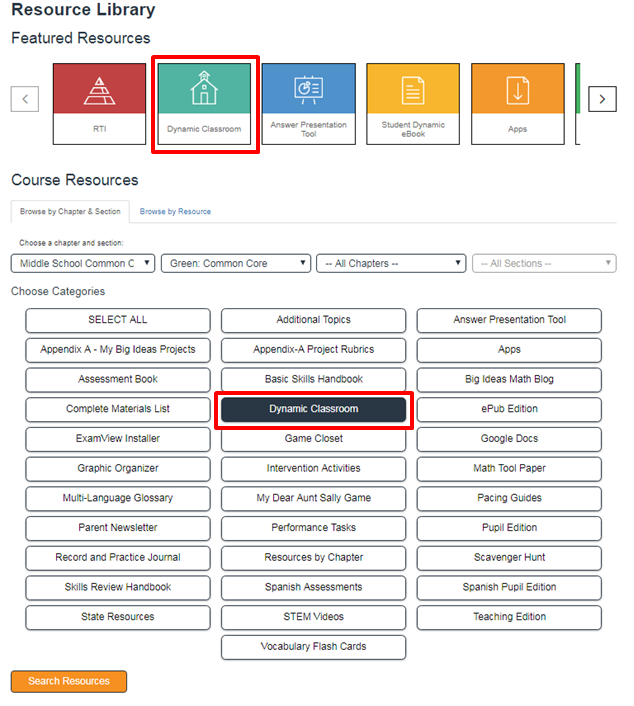
Task: Expand the All Chapters dropdown
Action: [x=390, y=263]
